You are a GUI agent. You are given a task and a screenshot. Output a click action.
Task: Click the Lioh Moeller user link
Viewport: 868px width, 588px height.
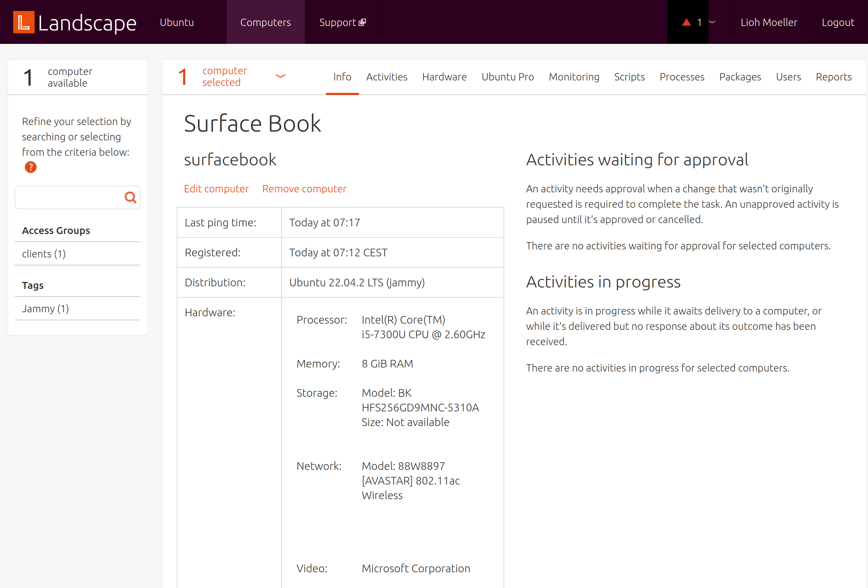click(769, 22)
